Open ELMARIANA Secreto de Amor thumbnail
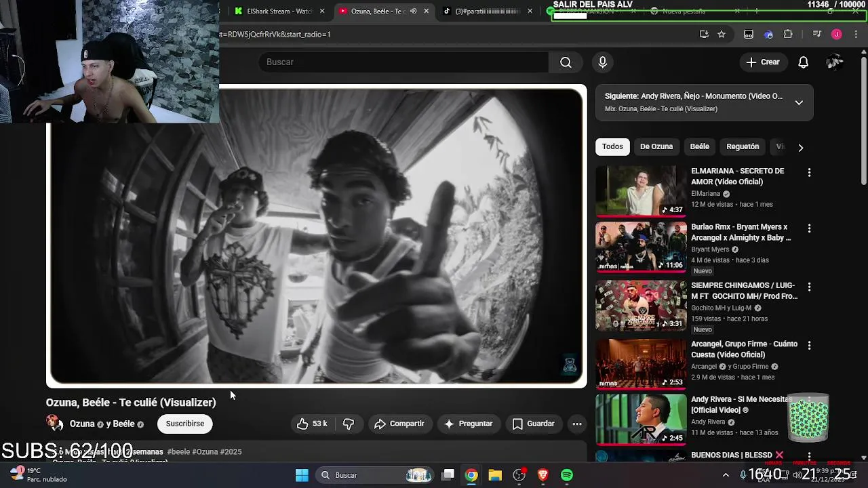This screenshot has width=868, height=488. click(641, 191)
